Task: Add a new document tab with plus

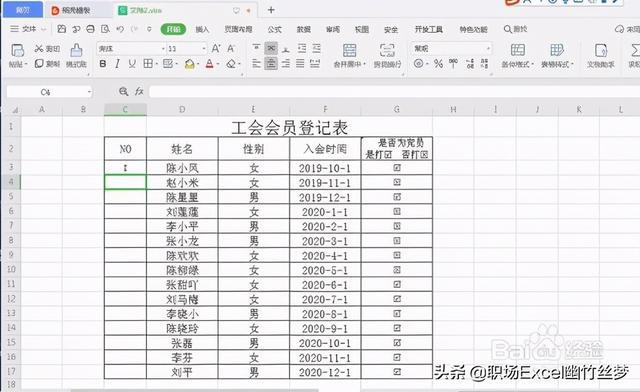Action: click(x=271, y=10)
